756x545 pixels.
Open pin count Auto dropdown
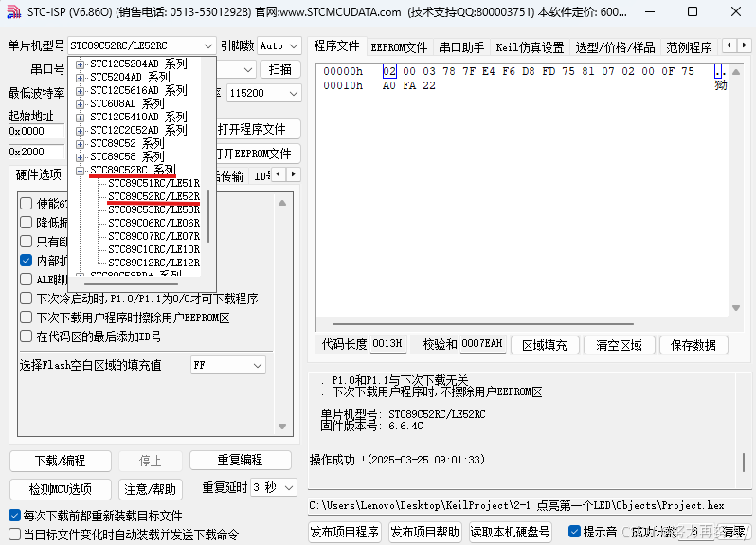294,46
